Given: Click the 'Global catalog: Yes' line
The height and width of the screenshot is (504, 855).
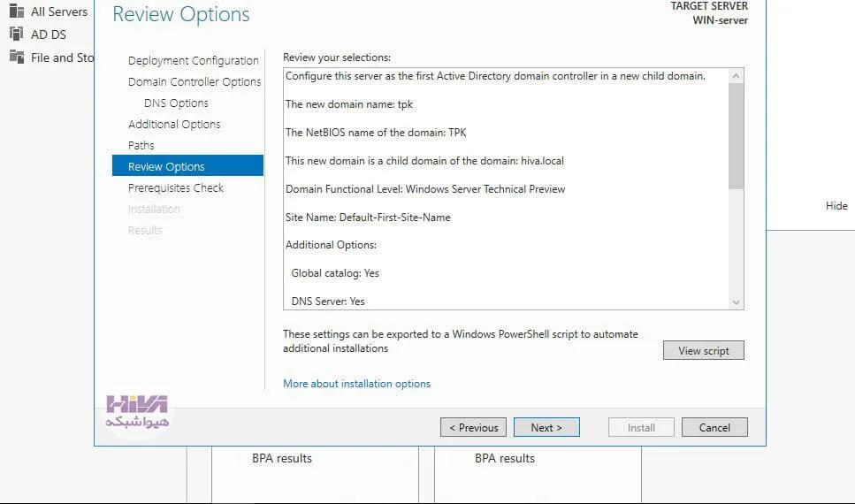Looking at the screenshot, I should (x=335, y=273).
